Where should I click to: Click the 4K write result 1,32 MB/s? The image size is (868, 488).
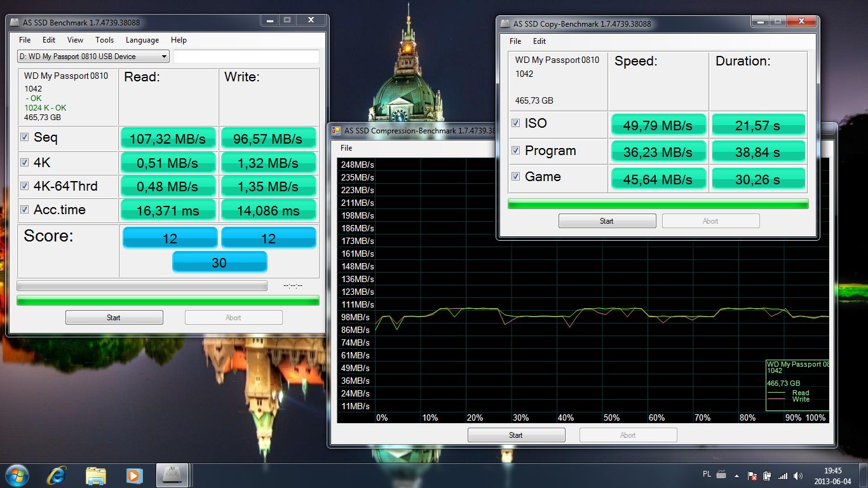(x=268, y=163)
